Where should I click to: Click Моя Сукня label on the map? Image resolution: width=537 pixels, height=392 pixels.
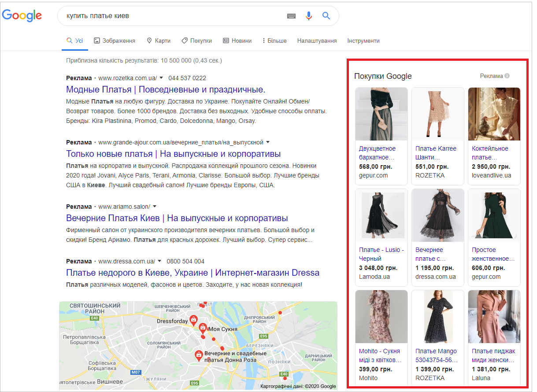[x=223, y=329]
